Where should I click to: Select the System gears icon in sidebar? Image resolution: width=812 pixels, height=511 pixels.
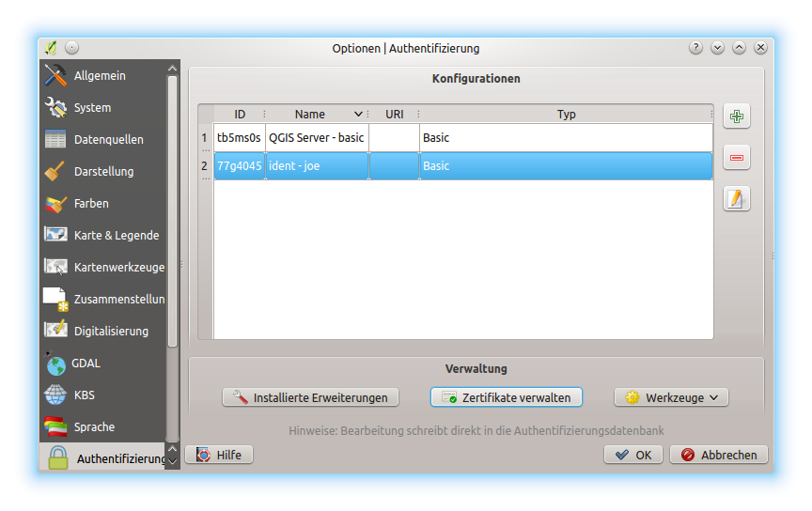click(56, 108)
